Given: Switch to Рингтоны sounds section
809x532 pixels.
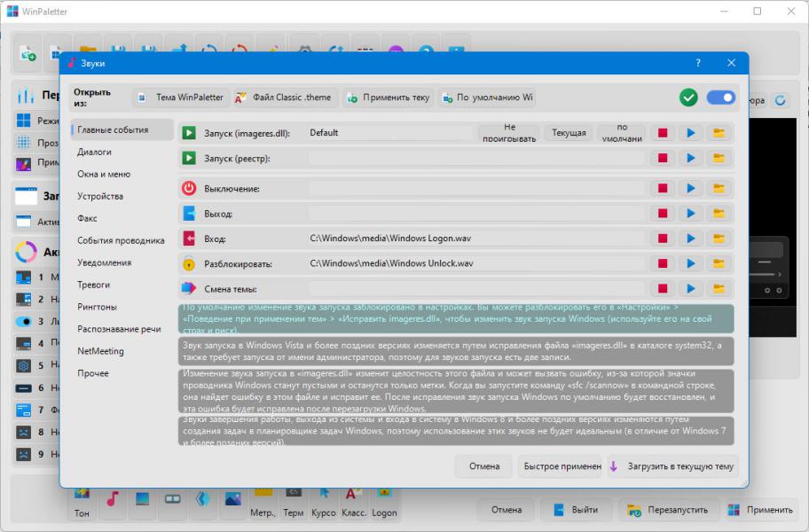Looking at the screenshot, I should (x=97, y=307).
